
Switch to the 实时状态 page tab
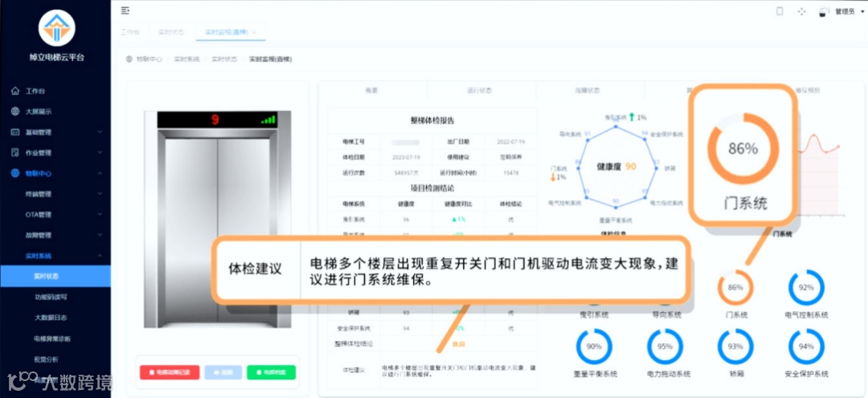click(x=171, y=32)
